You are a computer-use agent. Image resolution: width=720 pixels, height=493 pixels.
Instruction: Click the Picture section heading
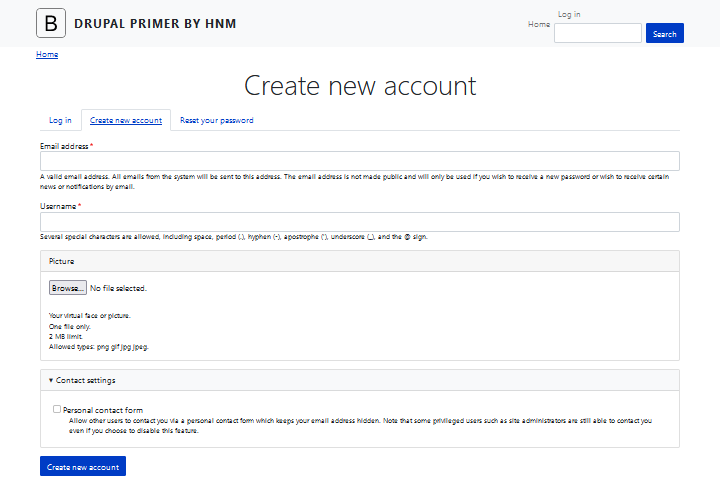(x=62, y=261)
